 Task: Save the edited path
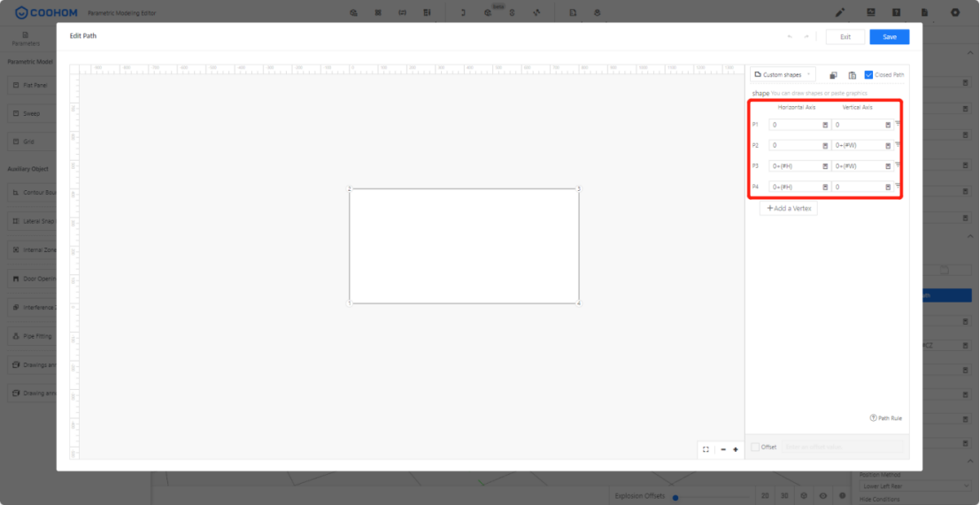890,37
